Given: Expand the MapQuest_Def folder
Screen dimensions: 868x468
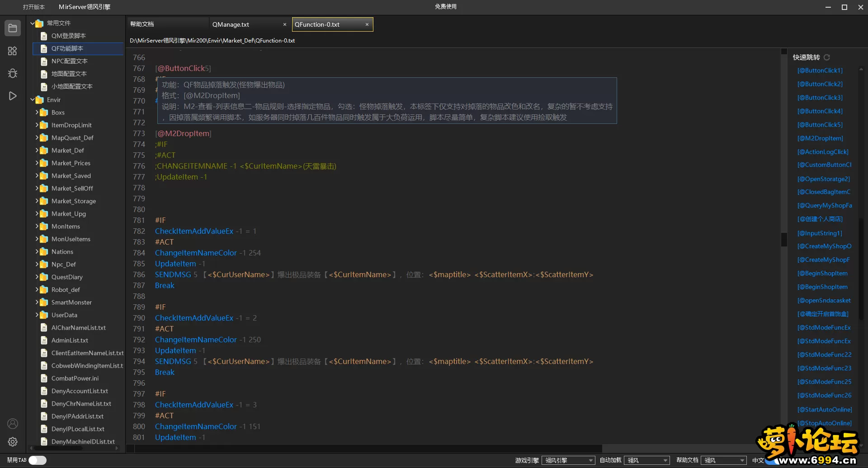Looking at the screenshot, I should 37,137.
